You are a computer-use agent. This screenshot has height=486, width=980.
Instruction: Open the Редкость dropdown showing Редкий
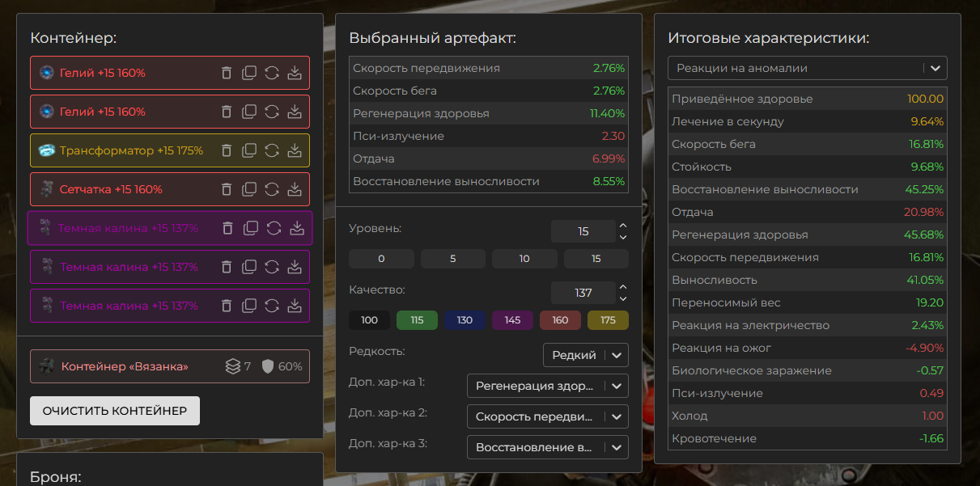tap(585, 355)
